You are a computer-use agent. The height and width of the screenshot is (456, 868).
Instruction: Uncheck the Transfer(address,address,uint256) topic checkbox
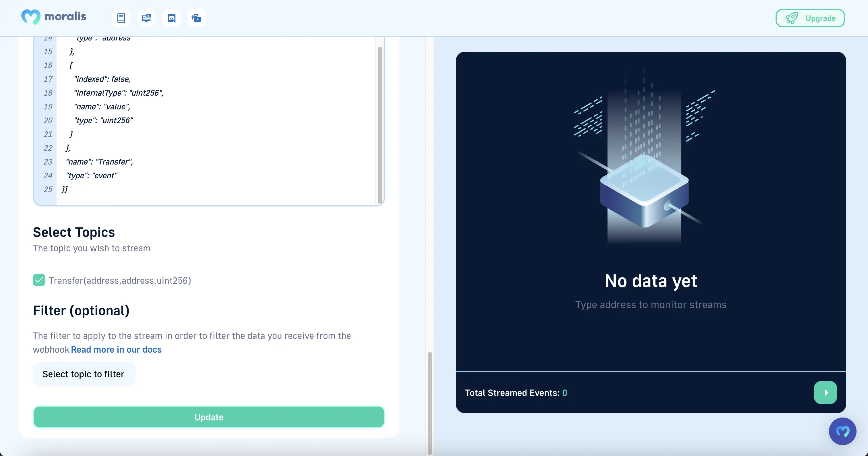pyautogui.click(x=39, y=280)
